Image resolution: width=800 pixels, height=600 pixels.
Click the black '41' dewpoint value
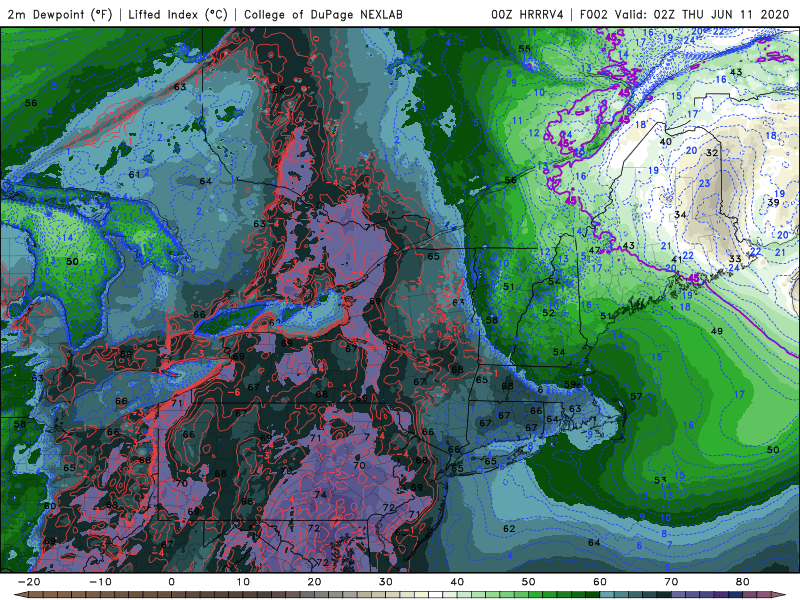677,260
